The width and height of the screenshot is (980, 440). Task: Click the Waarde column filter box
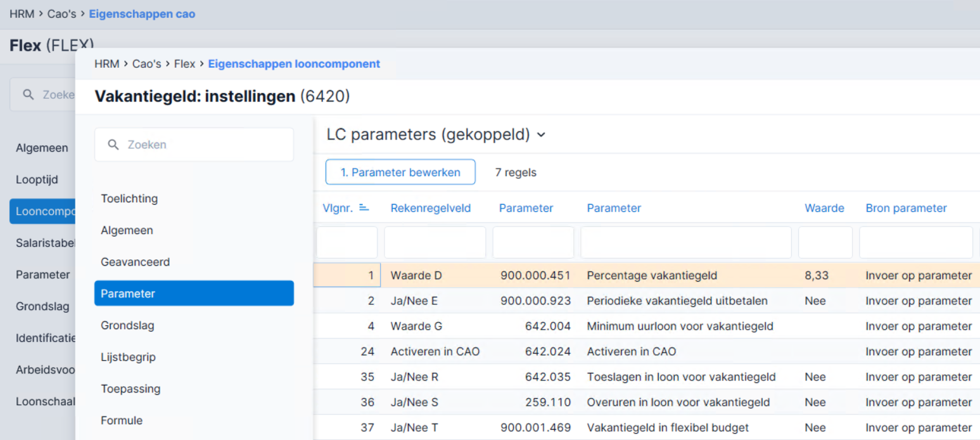coord(825,243)
